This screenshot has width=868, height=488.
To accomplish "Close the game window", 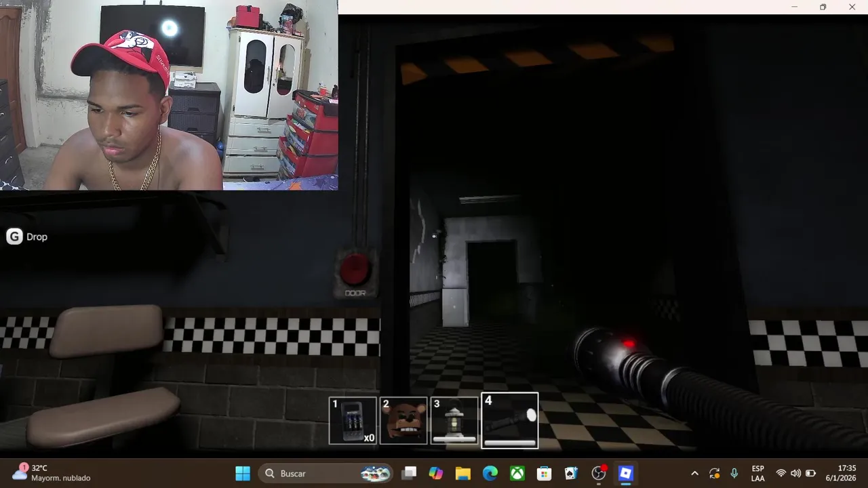I will tap(852, 7).
